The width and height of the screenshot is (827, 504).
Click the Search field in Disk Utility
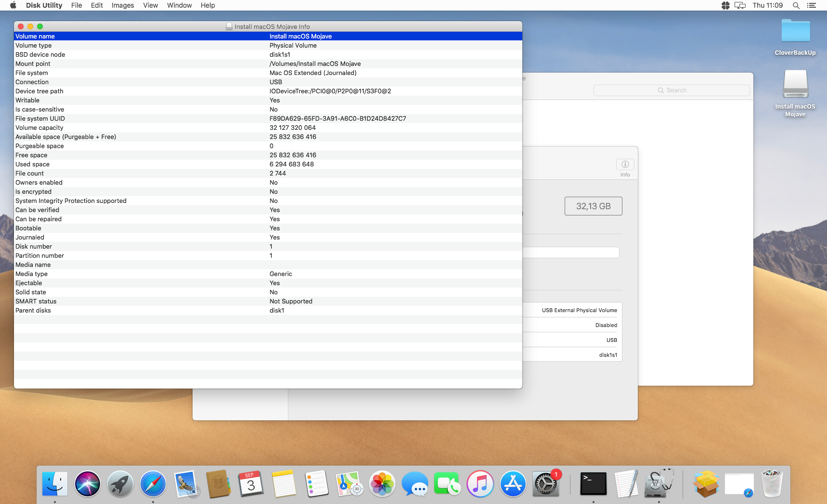point(672,90)
